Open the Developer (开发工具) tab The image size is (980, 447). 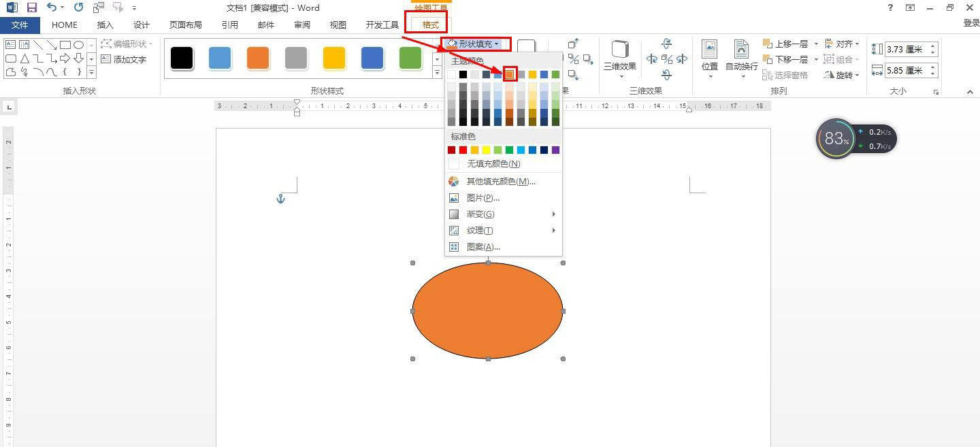click(382, 25)
